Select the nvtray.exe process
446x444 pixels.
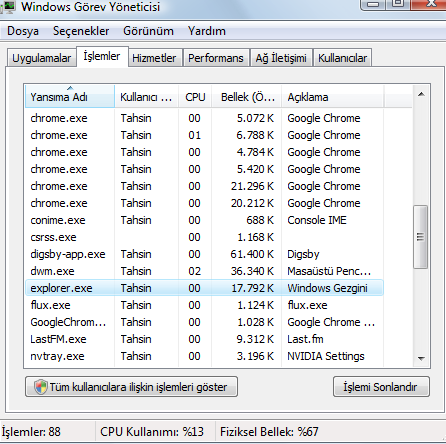[204, 356]
